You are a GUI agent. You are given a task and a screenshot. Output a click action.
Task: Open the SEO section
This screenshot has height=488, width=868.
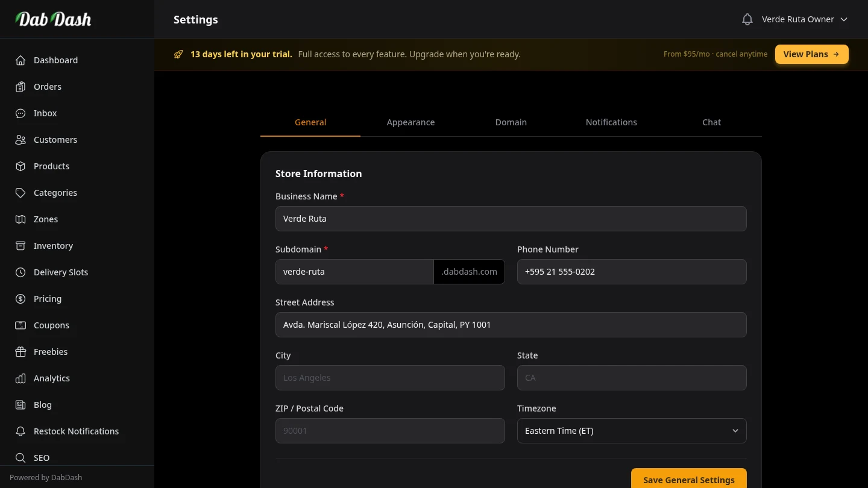click(x=42, y=458)
